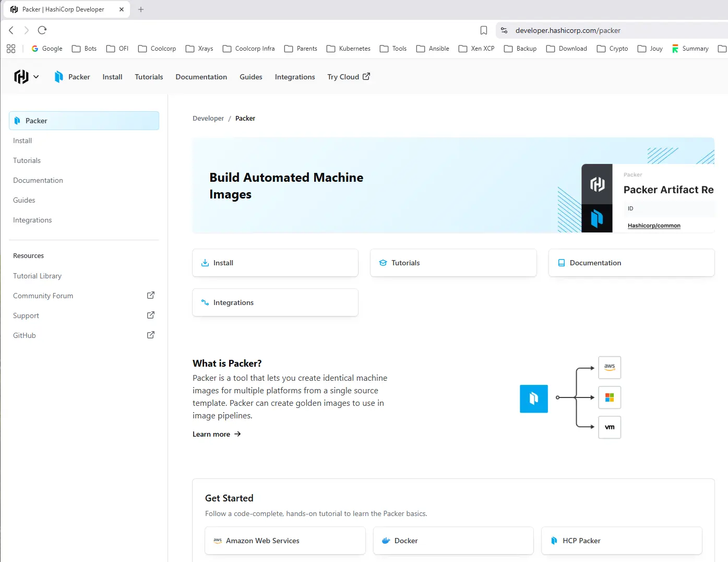Open the browser apps grid icon
Viewport: 728px width, 562px height.
11,49
